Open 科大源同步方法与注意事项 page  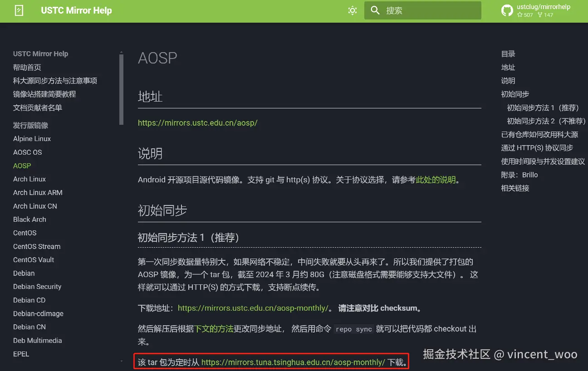point(55,81)
